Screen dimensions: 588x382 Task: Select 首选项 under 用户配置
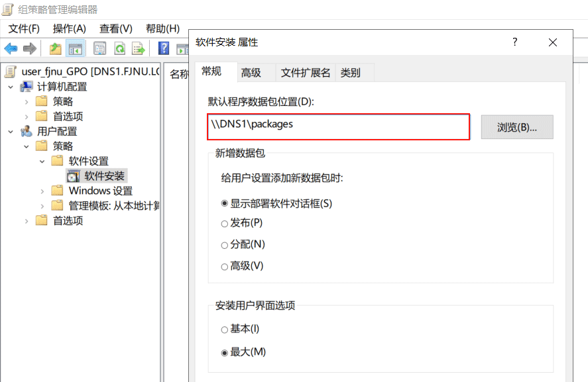(x=68, y=221)
